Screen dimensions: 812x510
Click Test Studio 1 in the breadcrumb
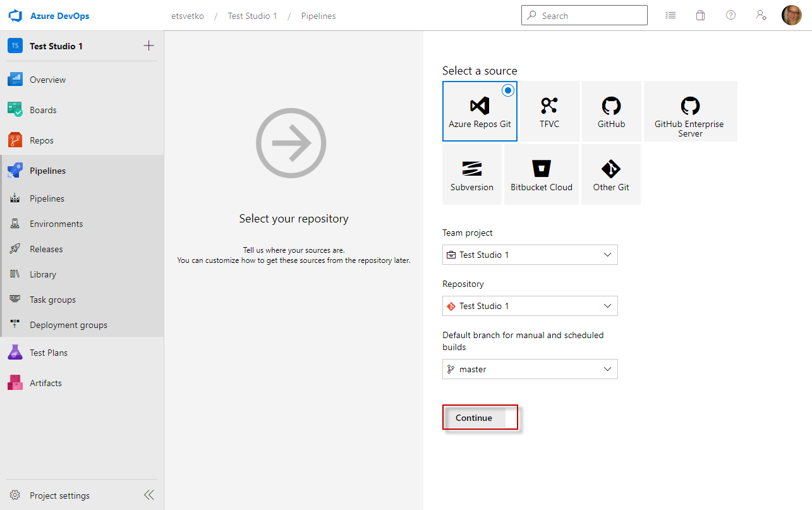(x=253, y=16)
